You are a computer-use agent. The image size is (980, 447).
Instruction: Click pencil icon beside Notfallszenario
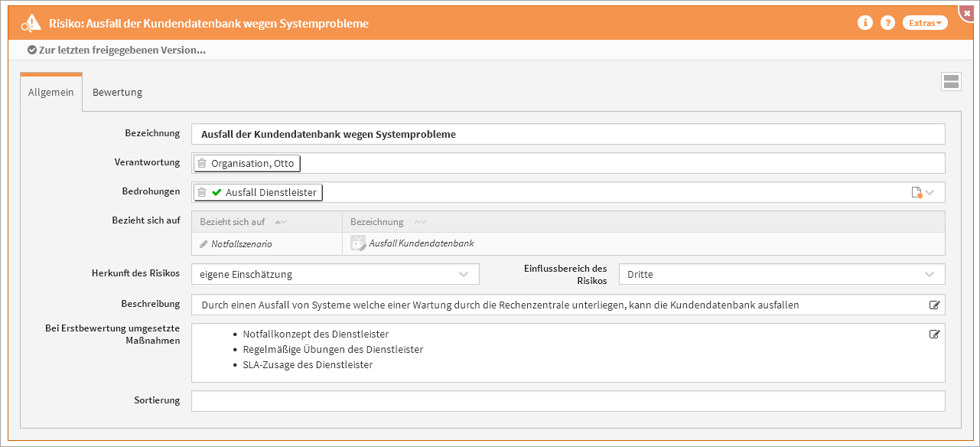[x=203, y=244]
